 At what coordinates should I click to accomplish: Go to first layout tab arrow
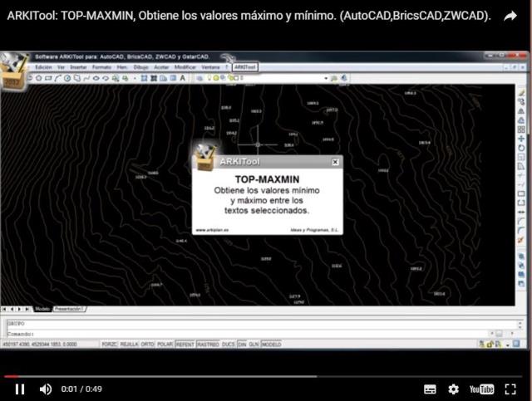[4, 309]
